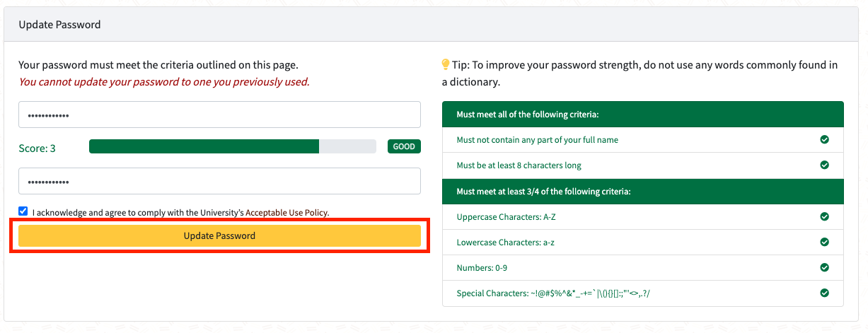Click the password strength progress bar

232,147
